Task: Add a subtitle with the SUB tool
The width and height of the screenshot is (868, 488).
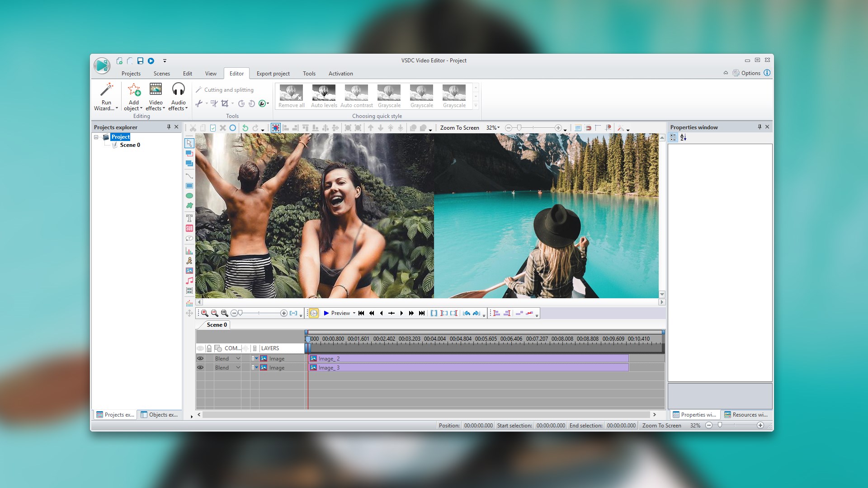Action: click(x=189, y=228)
